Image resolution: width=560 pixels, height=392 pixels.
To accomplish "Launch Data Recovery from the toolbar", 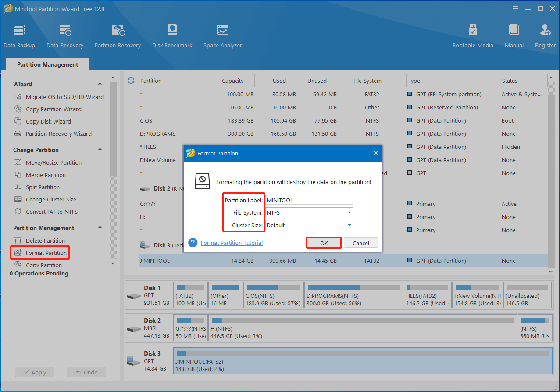I will click(x=65, y=36).
